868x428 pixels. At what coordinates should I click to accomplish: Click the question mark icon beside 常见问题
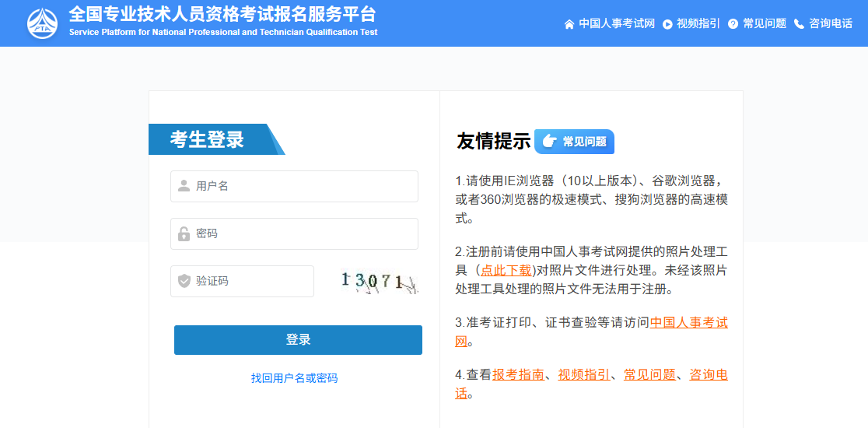pyautogui.click(x=733, y=24)
